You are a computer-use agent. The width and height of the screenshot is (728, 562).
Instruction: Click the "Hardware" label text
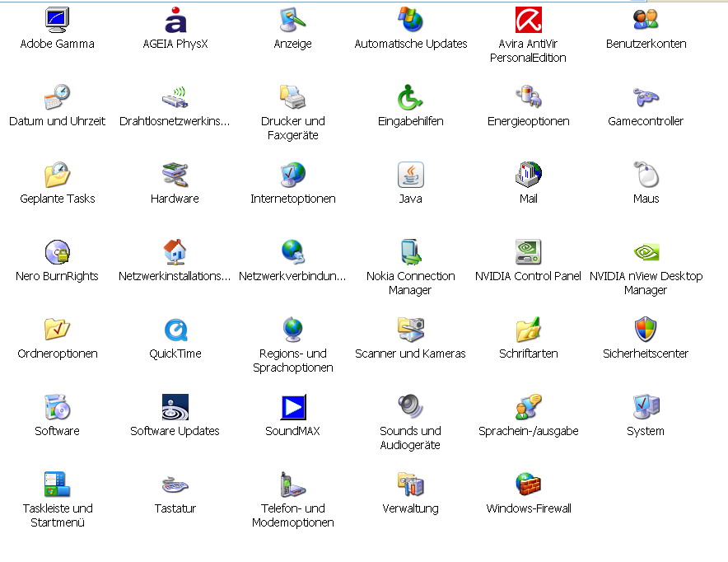pos(175,199)
